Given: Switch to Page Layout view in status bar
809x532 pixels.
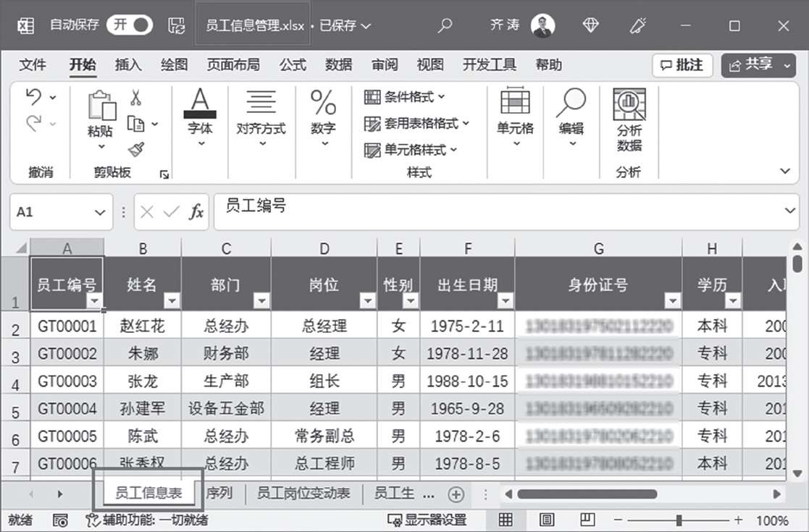Looking at the screenshot, I should (547, 520).
